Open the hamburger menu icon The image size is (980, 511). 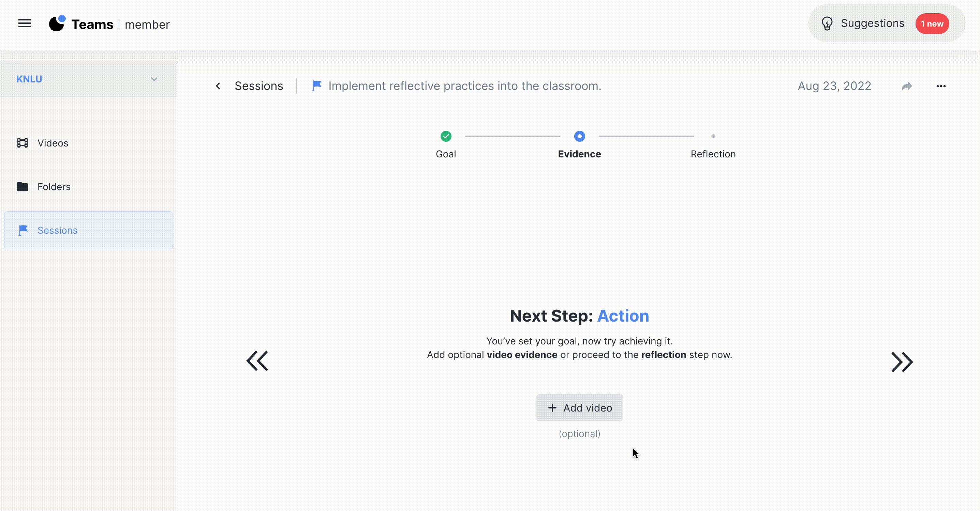click(24, 24)
